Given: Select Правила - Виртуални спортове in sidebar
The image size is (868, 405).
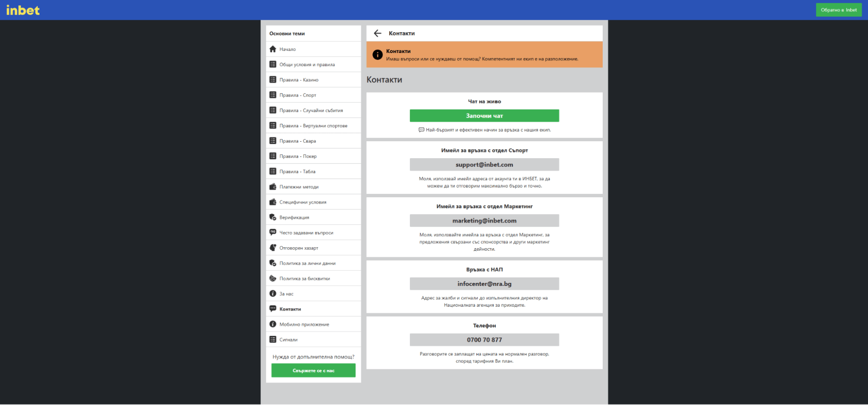Looking at the screenshot, I should [x=314, y=126].
